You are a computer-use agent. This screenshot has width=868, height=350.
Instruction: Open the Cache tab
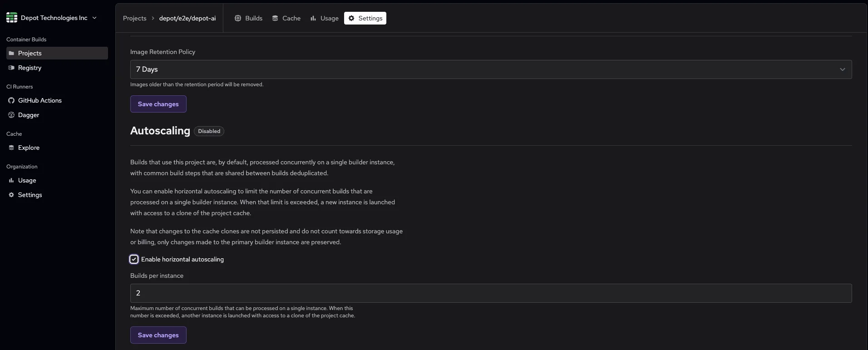tap(286, 18)
